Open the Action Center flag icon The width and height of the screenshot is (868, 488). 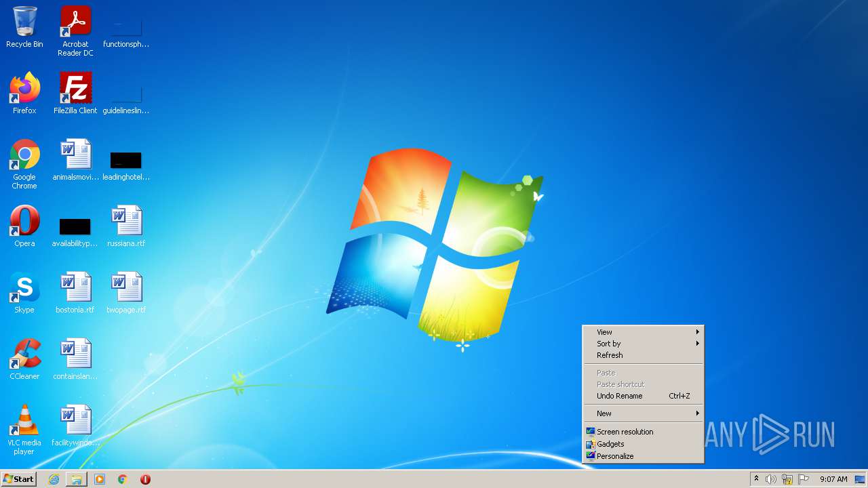(804, 479)
